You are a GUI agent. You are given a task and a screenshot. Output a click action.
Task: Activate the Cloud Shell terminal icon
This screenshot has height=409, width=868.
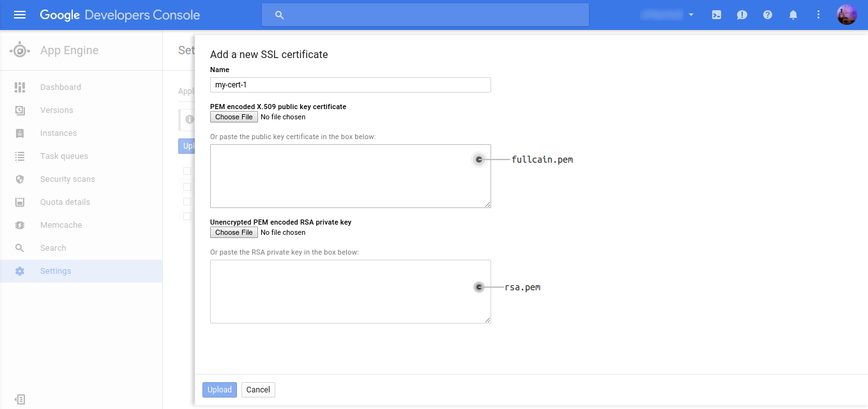(x=717, y=15)
